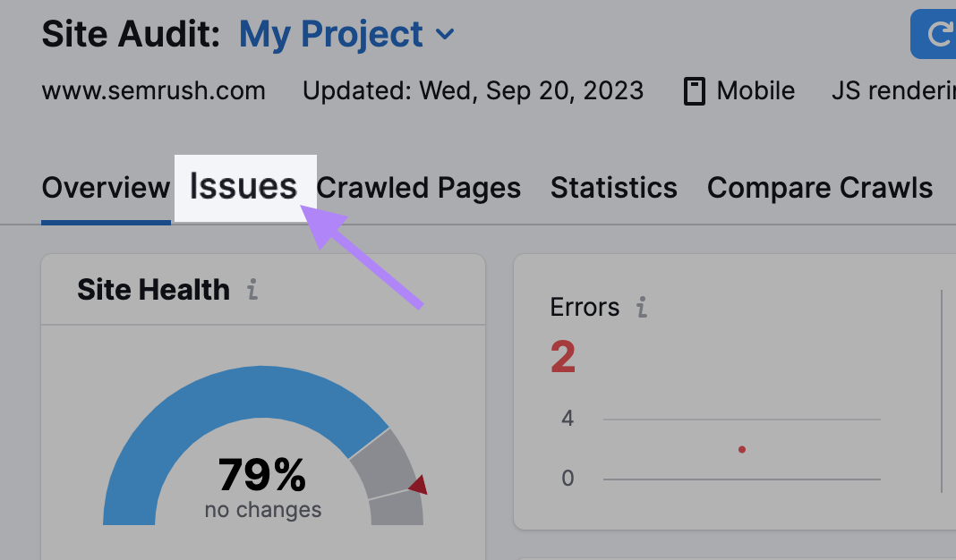Click the www.semrush.com domain text
This screenshot has height=560, width=956.
click(154, 90)
